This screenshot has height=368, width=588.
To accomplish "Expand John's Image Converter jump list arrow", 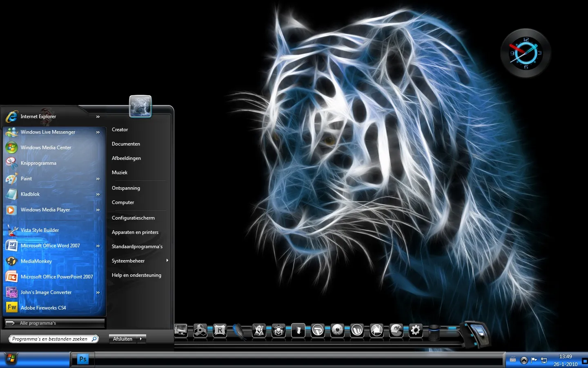I will point(98,293).
